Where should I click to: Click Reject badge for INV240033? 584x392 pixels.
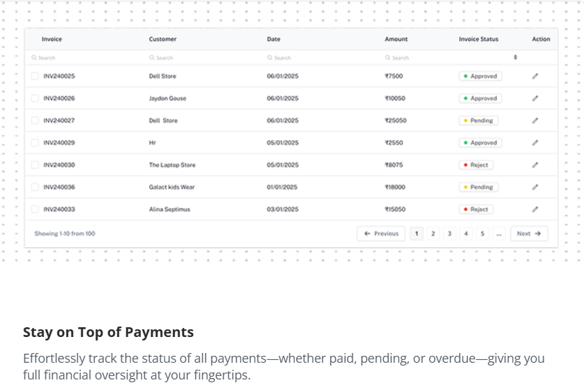tap(476, 209)
